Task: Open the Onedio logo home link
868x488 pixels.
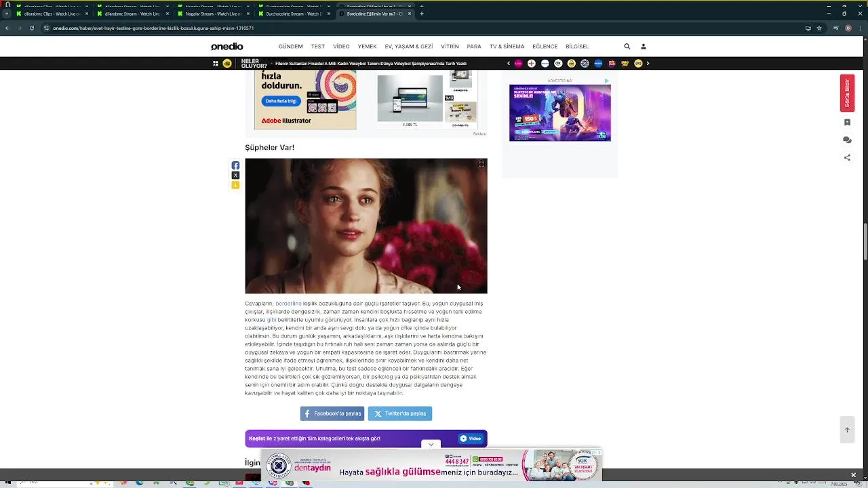Action: pos(226,47)
